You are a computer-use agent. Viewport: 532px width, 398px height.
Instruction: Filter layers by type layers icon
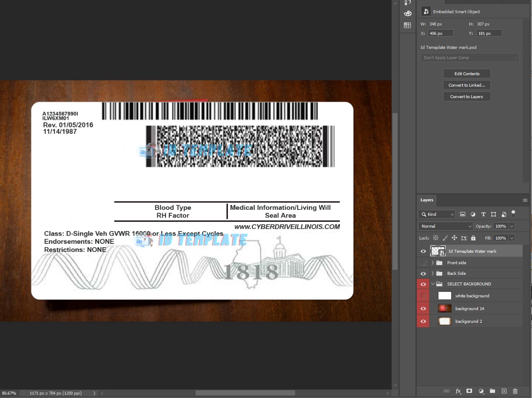(x=483, y=215)
